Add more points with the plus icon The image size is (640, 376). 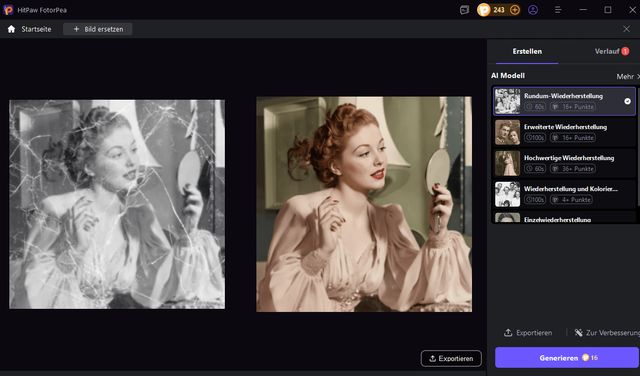(515, 10)
